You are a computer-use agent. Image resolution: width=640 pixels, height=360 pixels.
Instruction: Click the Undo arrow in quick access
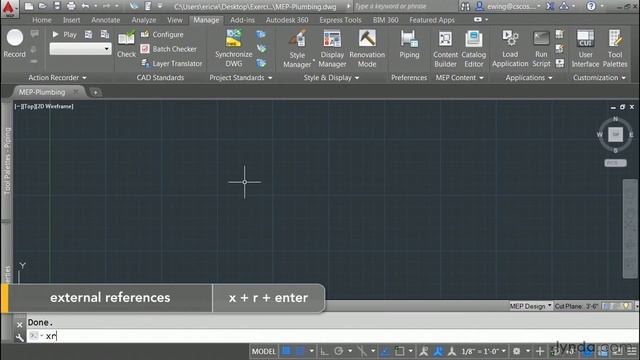85,6
